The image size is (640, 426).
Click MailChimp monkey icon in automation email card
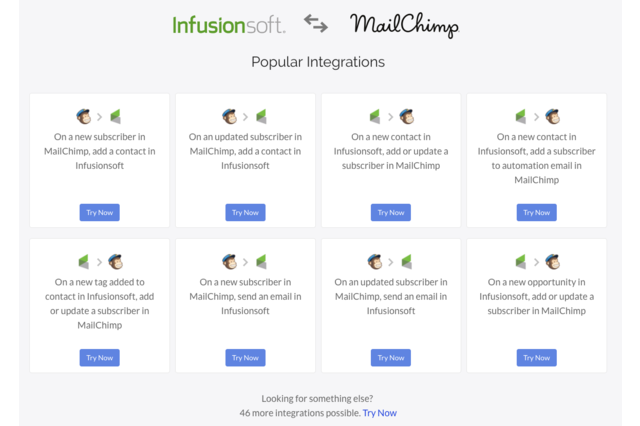tap(553, 117)
